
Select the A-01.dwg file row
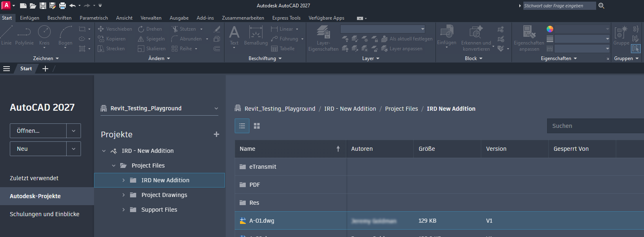pyautogui.click(x=439, y=221)
